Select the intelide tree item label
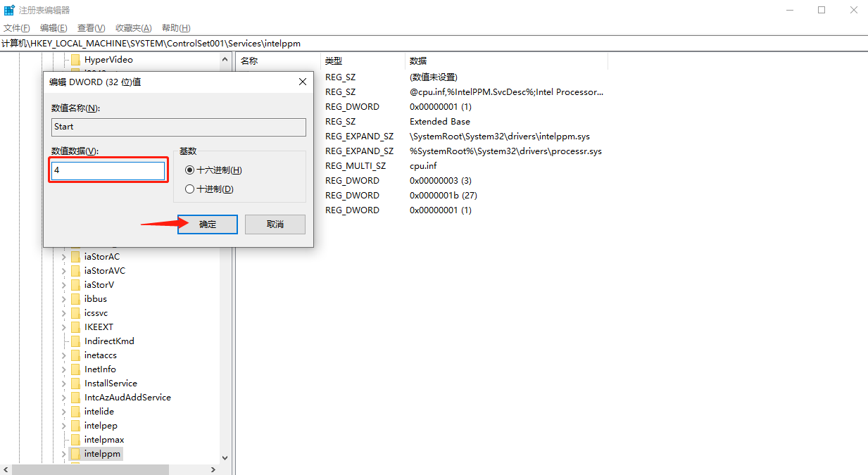 point(99,412)
